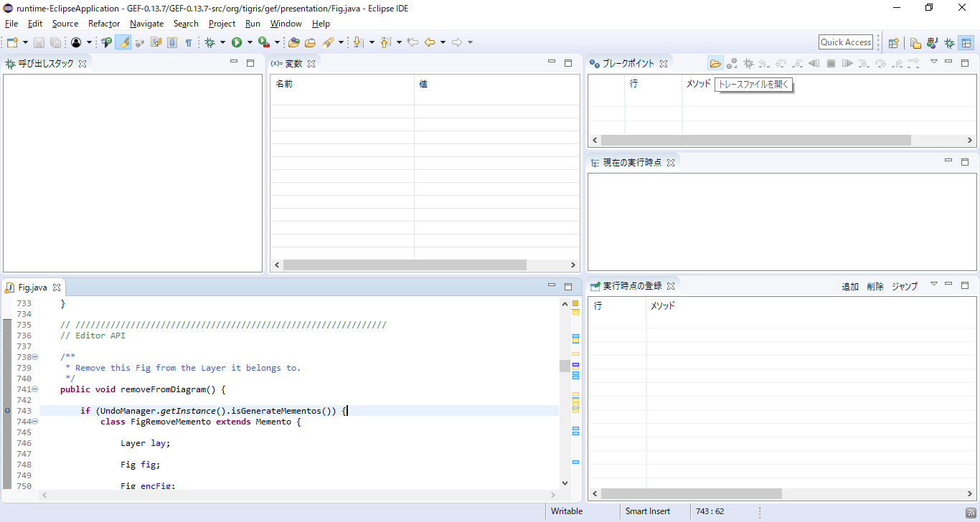
Task: Click the Next Annotation arrow icon
Action: (357, 42)
